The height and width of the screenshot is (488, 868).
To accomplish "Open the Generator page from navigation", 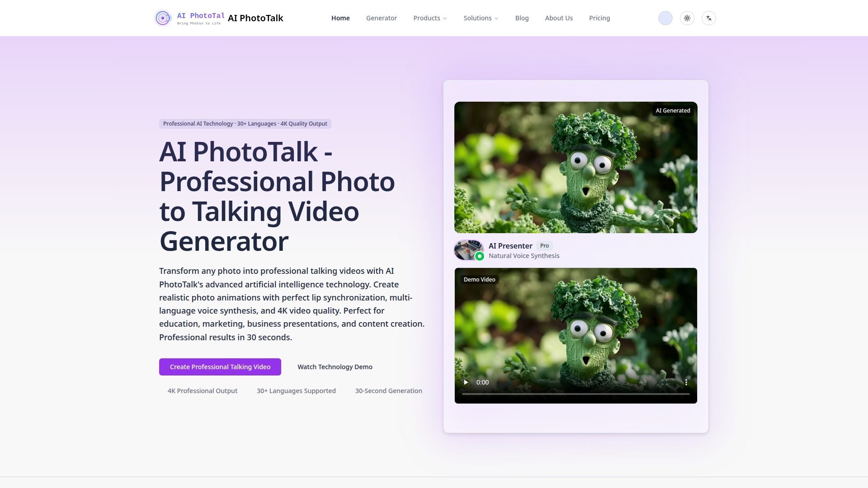I will coord(381,18).
